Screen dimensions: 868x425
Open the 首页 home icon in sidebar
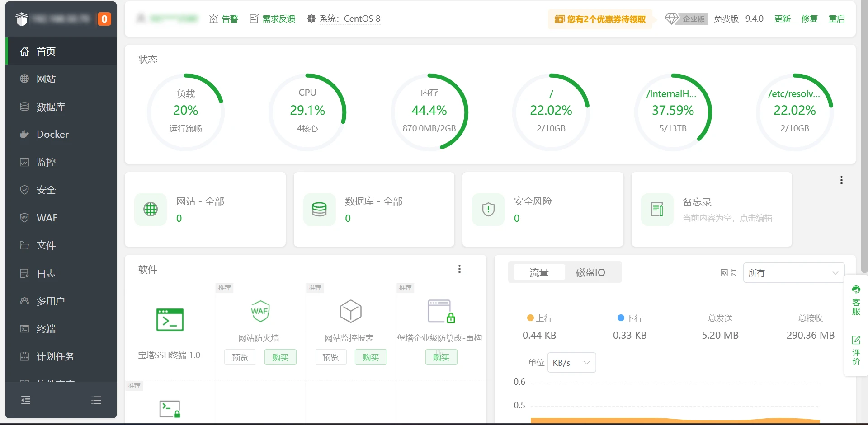[24, 51]
